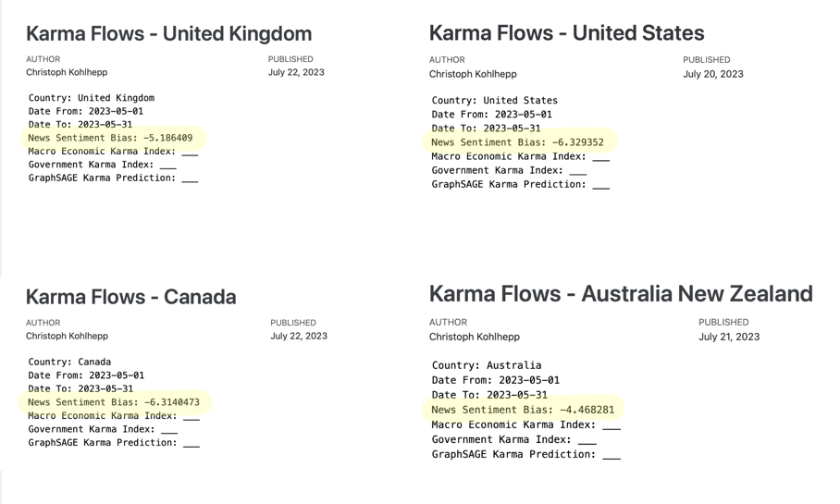
Task: Click highlighted News Sentiment Bias -4.468281 line
Action: click(x=523, y=410)
